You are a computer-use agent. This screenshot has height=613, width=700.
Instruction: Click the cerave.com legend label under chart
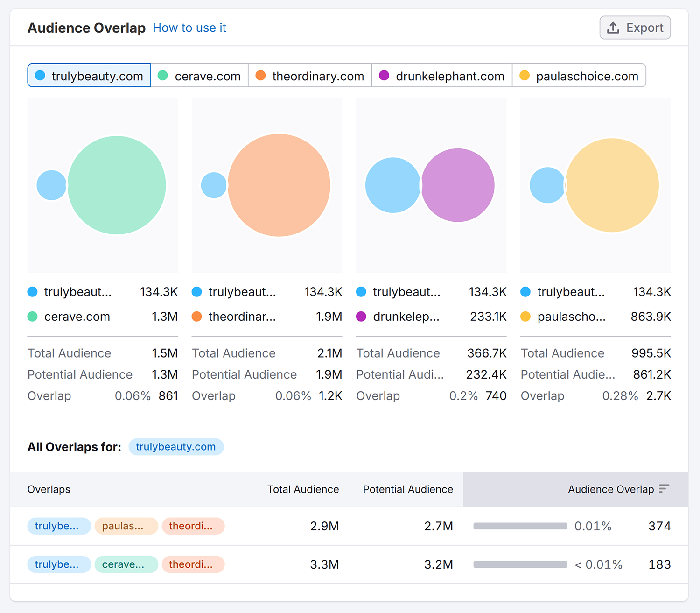tap(77, 317)
